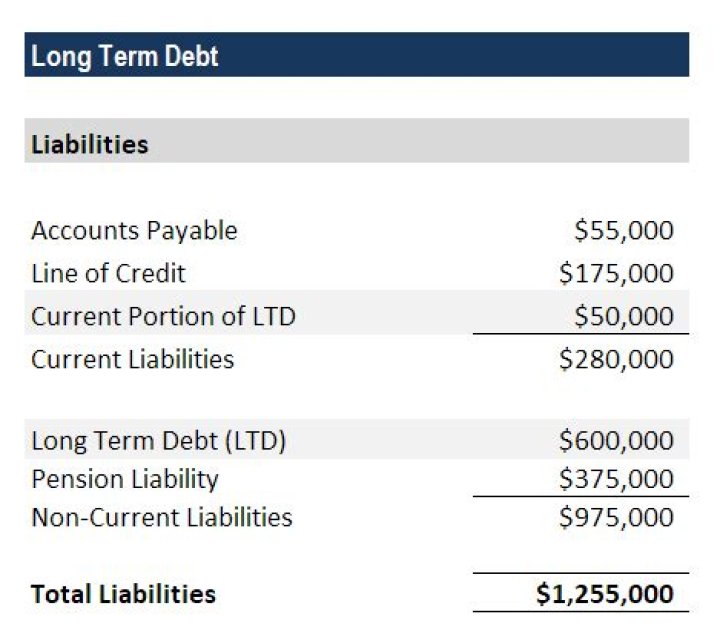
Task: Select the Liabilities section heading
Action: coord(90,145)
